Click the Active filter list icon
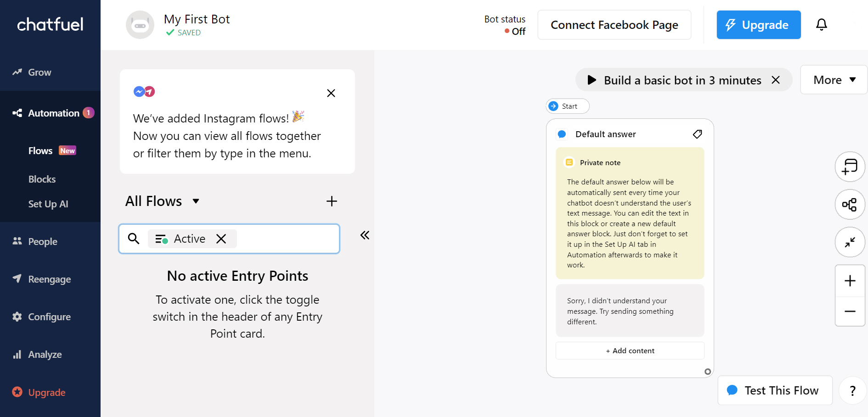The width and height of the screenshot is (868, 417). click(161, 239)
